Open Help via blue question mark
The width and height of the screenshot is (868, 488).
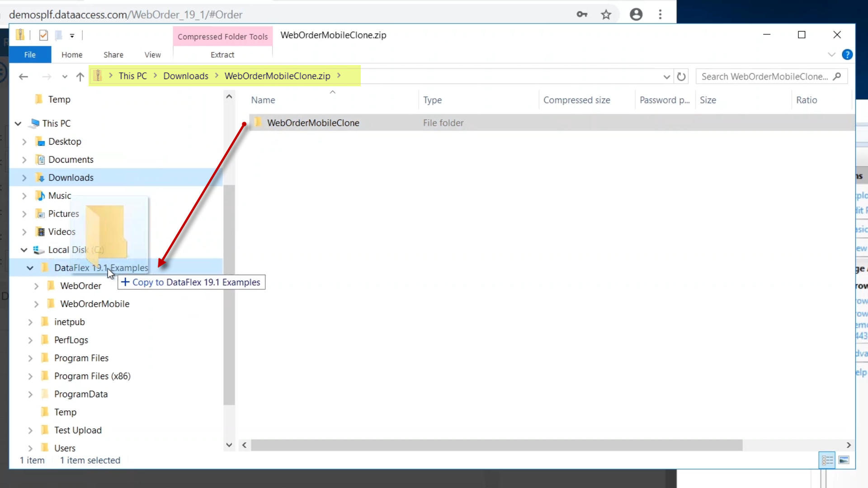coord(847,55)
